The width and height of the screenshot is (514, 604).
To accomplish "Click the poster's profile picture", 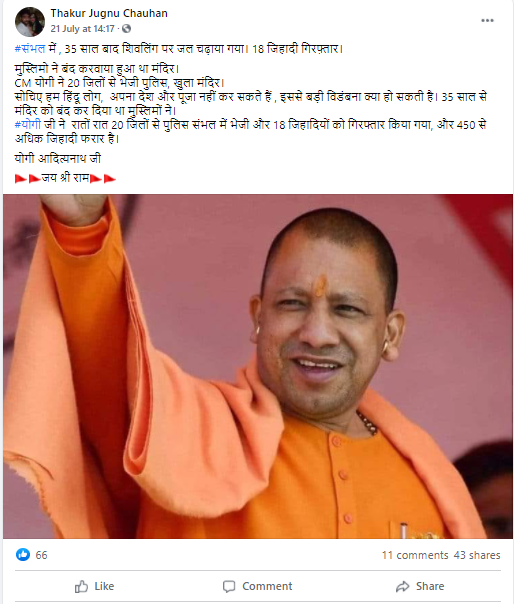I will point(30,22).
